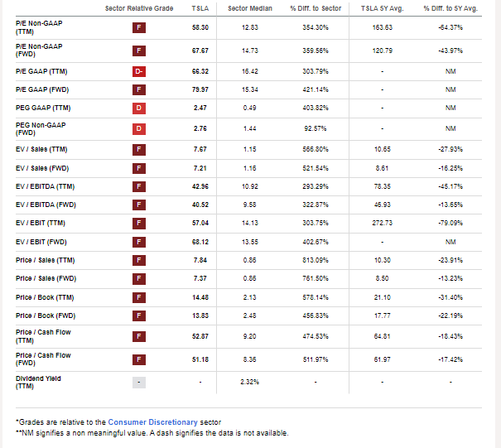501x448 pixels.
Task: Select the Dividend Yield (TTM) row label
Action: [38, 383]
